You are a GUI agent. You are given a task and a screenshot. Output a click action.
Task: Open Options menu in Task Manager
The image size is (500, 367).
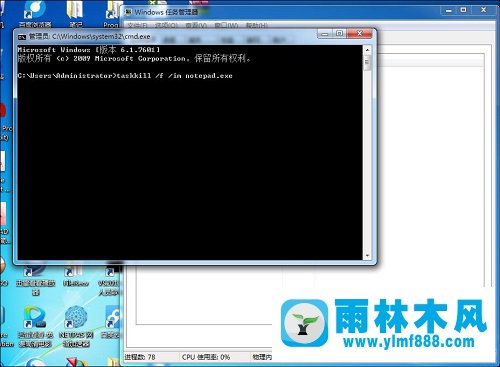tap(166, 25)
